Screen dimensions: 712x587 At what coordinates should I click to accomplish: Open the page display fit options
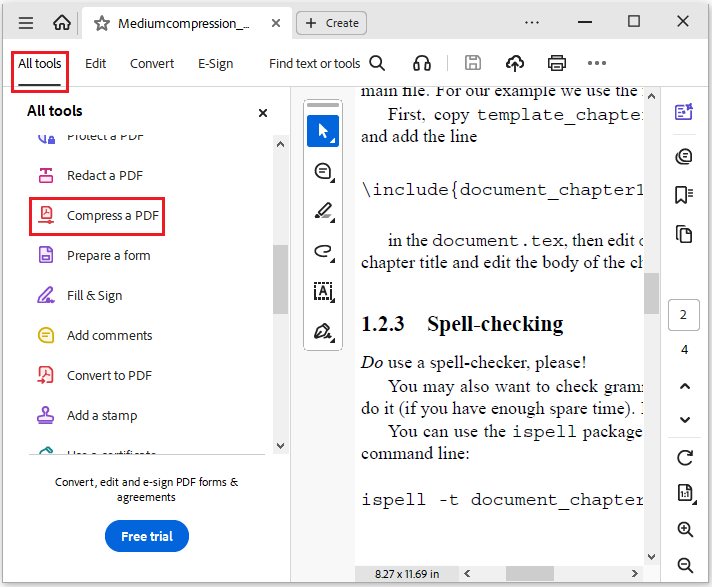686,493
